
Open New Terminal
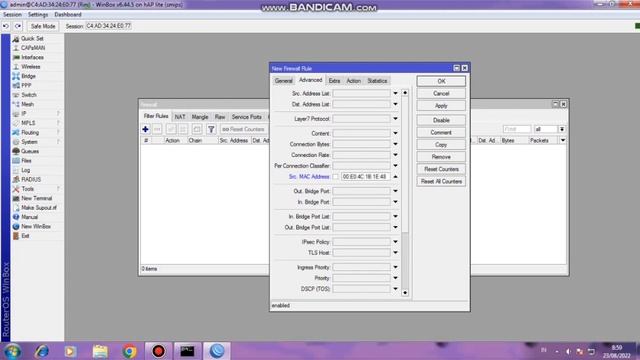click(x=36, y=198)
